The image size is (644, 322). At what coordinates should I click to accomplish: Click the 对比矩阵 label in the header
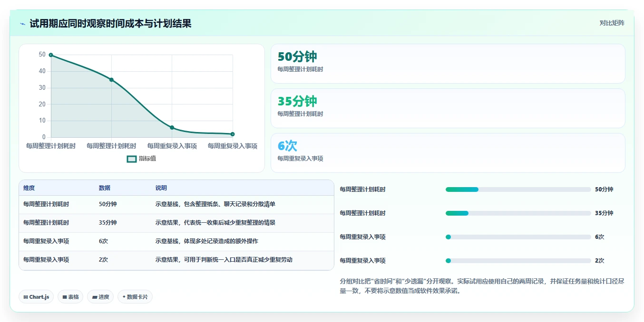[612, 23]
